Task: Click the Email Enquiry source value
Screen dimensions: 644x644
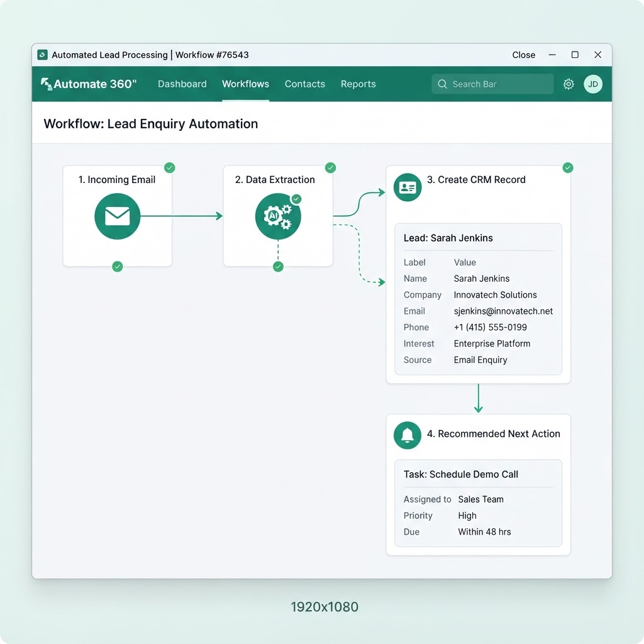Action: tap(480, 360)
